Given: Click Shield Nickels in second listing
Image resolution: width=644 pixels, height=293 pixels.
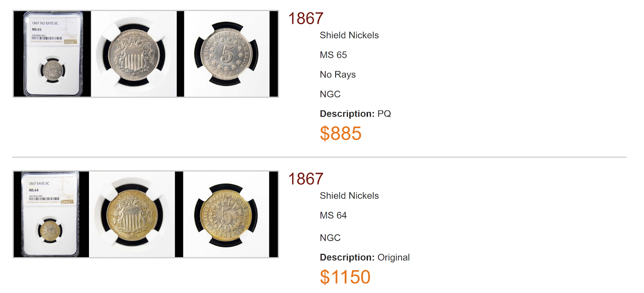Looking at the screenshot, I should (x=349, y=196).
